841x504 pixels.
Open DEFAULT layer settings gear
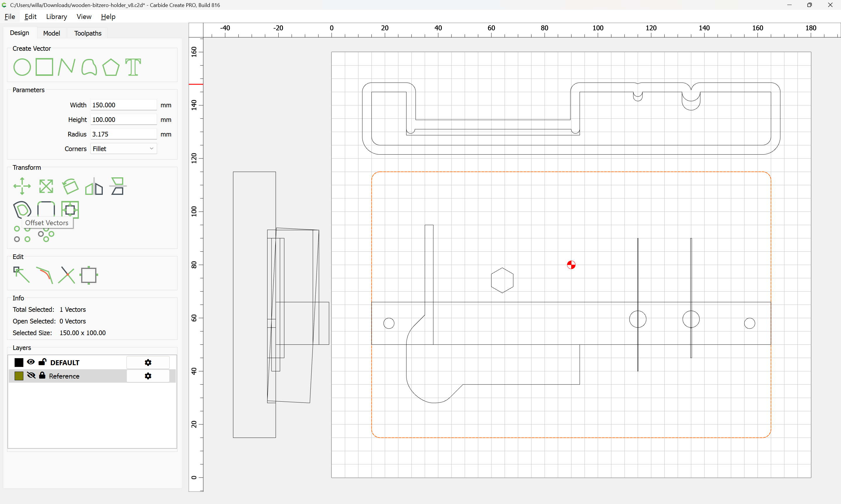click(x=148, y=362)
